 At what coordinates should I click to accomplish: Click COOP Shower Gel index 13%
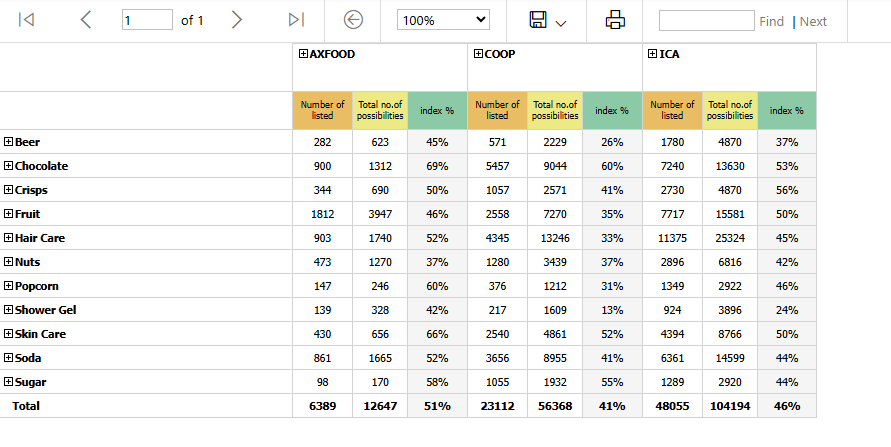612,310
